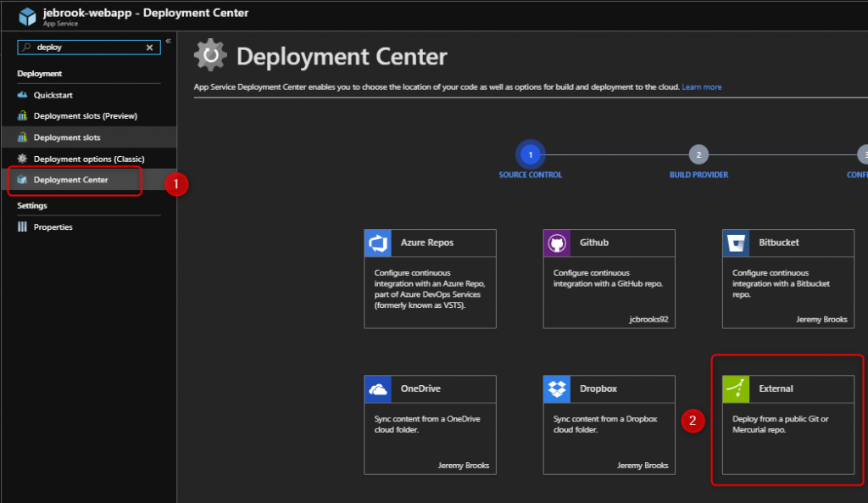Image resolution: width=868 pixels, height=503 pixels.
Task: Collapse the sidebar with the double chevron
Action: click(x=169, y=41)
